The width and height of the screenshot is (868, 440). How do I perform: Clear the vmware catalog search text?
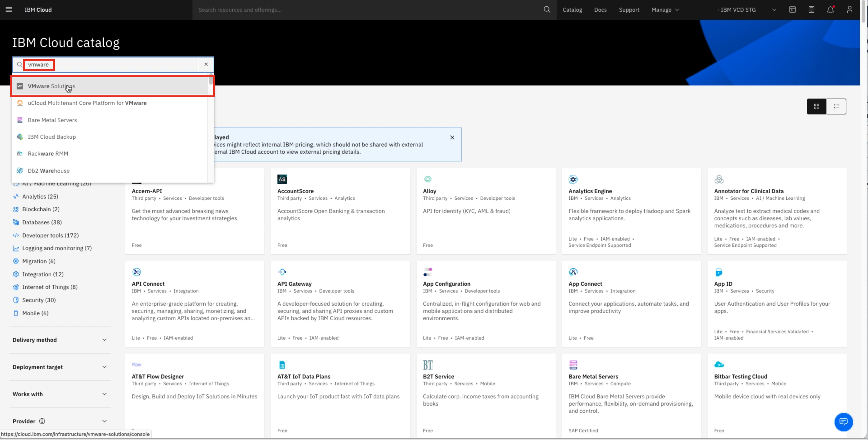(206, 64)
